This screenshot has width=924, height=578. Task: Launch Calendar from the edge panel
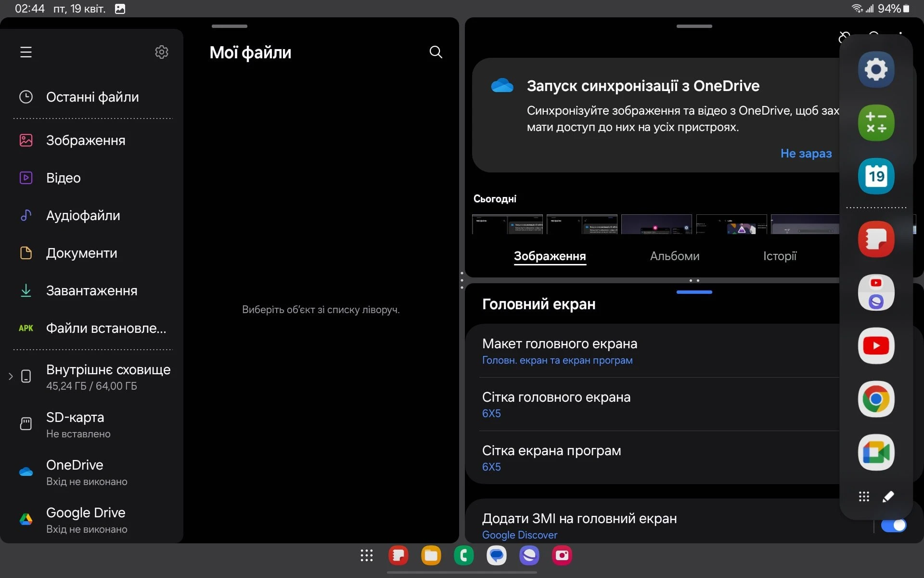(876, 176)
